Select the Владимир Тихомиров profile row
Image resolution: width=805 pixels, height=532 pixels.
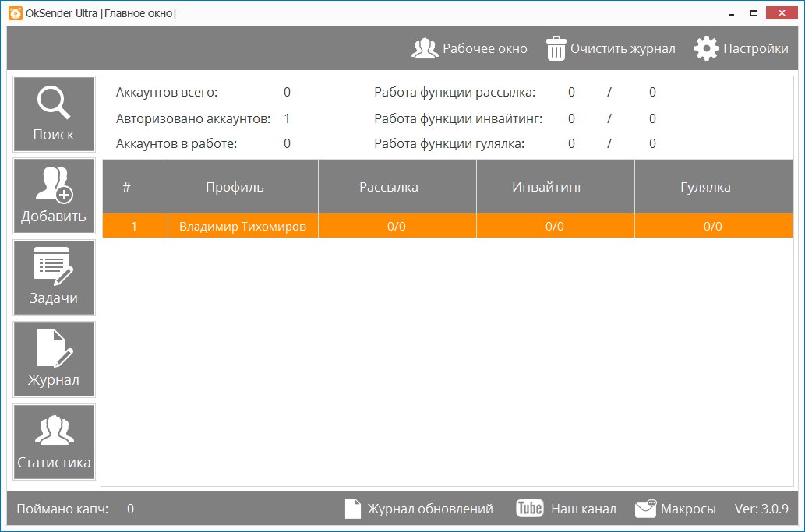pos(242,227)
